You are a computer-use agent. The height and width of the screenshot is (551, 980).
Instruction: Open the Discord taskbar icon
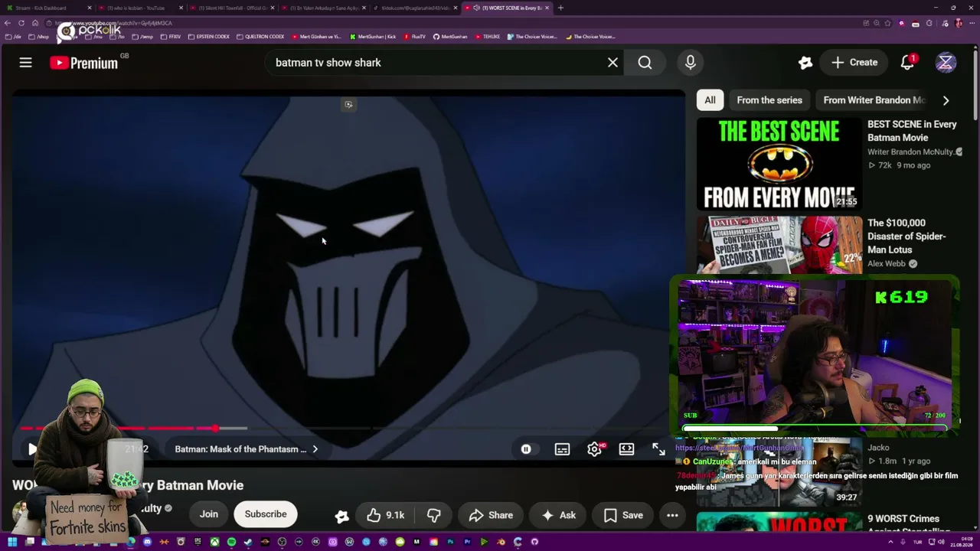pyautogui.click(x=147, y=542)
